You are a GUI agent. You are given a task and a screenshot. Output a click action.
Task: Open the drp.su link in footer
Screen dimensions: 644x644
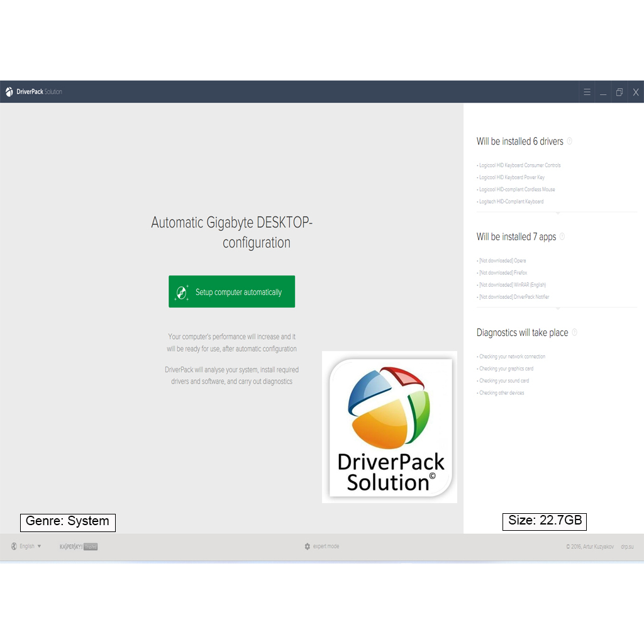627,547
